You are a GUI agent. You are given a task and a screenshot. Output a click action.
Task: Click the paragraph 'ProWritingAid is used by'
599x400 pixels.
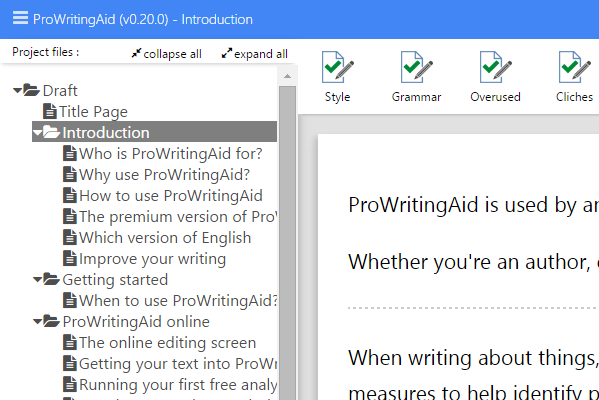point(473,205)
